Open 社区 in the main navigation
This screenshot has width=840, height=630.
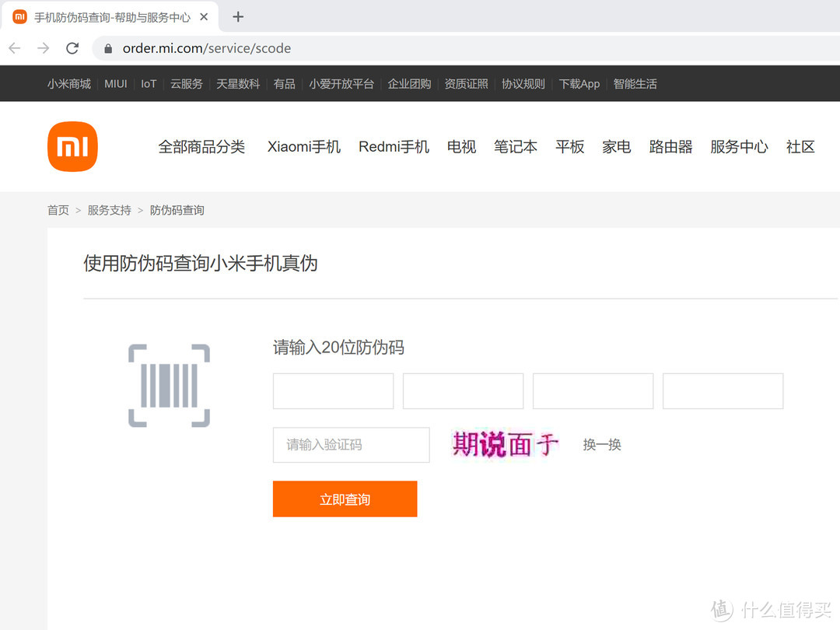pyautogui.click(x=800, y=147)
